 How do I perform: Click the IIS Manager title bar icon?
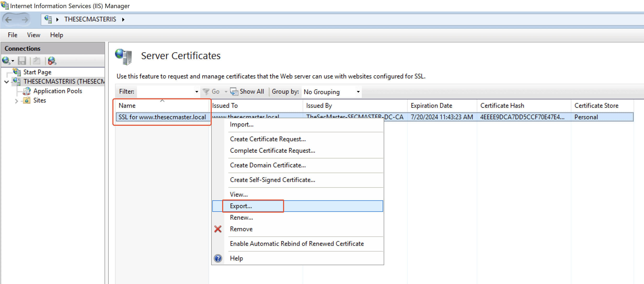tap(5, 5)
